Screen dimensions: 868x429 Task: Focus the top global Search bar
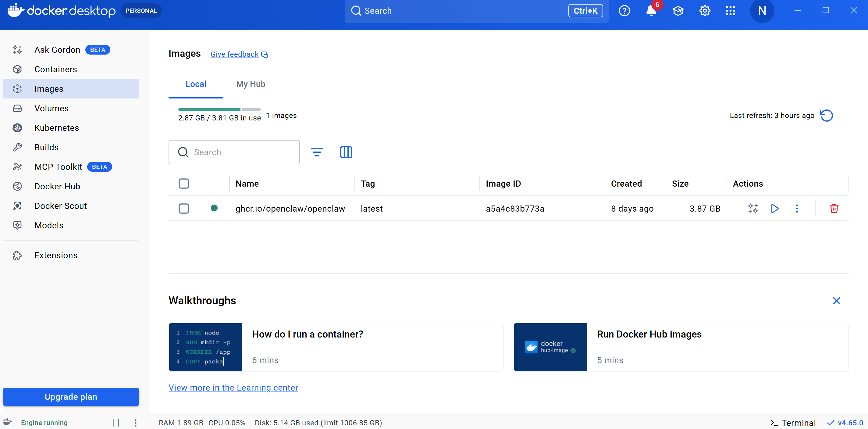point(476,11)
